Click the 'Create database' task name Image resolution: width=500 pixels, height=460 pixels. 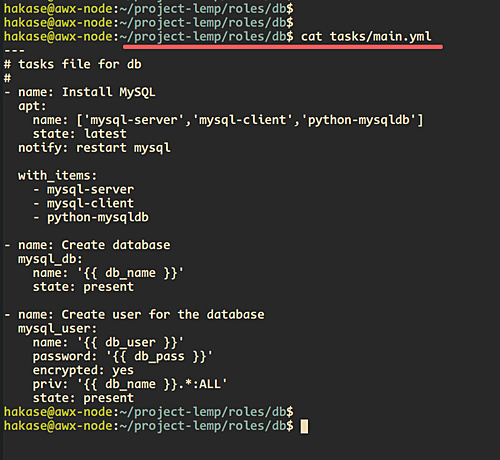(116, 245)
